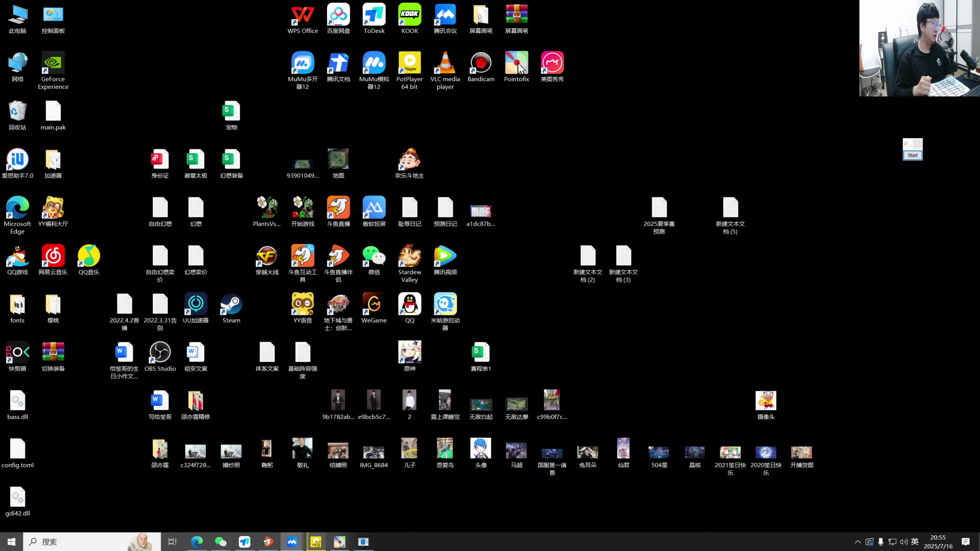This screenshot has width=980, height=551.
Task: Open the 腾讯视频 desktop shortcut
Action: click(445, 260)
